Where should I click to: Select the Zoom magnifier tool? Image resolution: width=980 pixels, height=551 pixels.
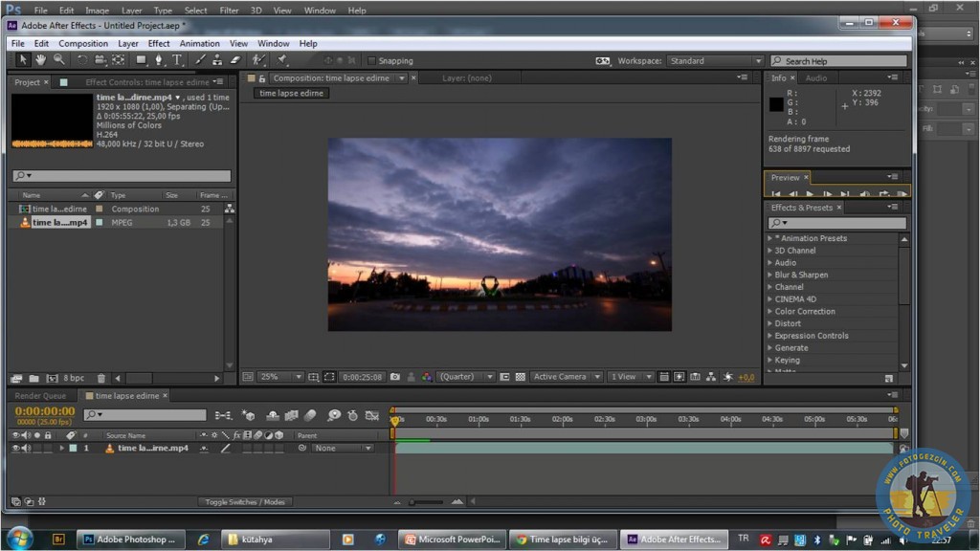click(58, 60)
